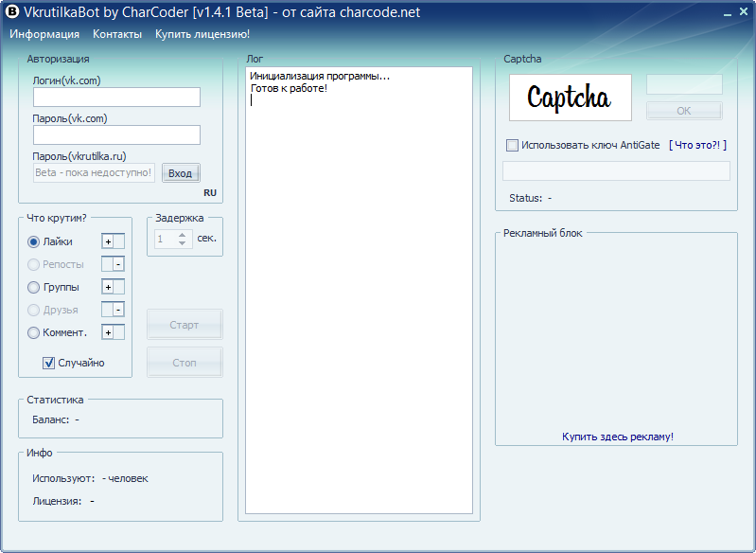Increase the Задержка delay with up arrow

pyautogui.click(x=183, y=235)
